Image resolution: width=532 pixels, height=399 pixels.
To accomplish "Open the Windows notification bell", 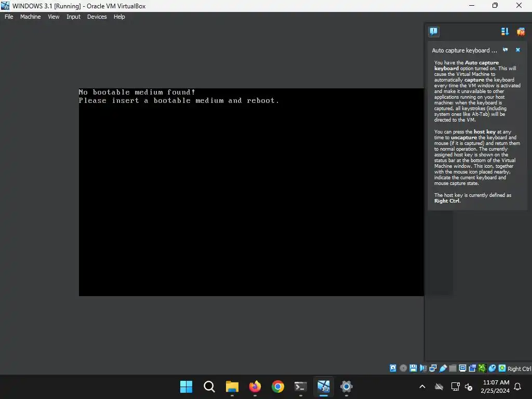I will [x=518, y=387].
